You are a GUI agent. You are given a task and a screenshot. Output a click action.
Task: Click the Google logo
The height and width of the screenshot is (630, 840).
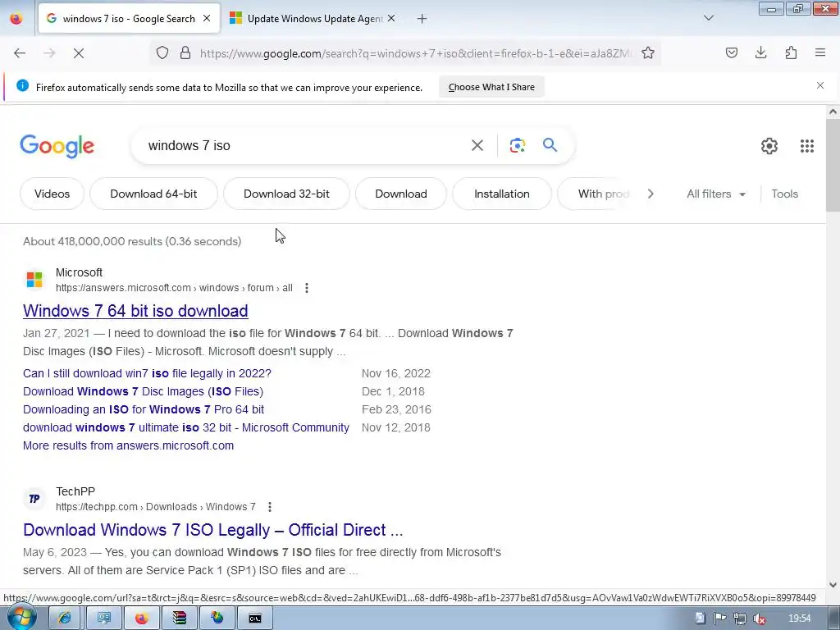57,146
